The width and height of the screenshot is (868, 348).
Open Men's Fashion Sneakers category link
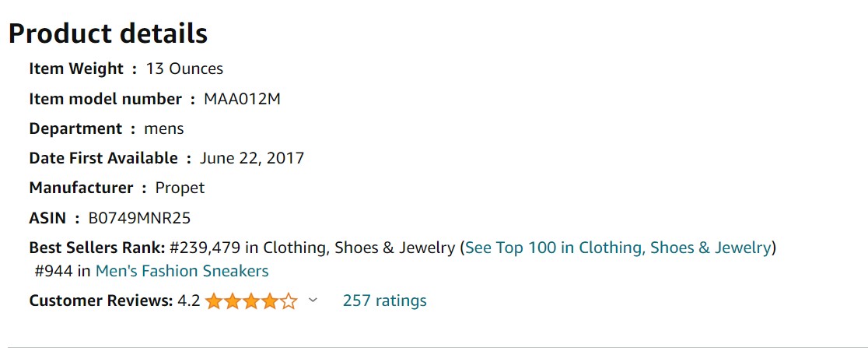coord(182,271)
